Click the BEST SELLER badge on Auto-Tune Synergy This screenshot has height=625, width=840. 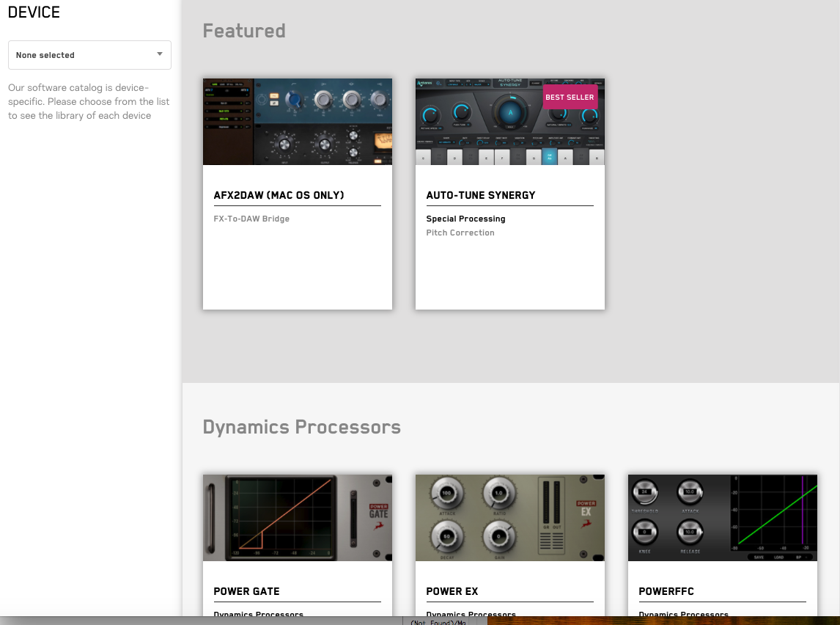(570, 97)
